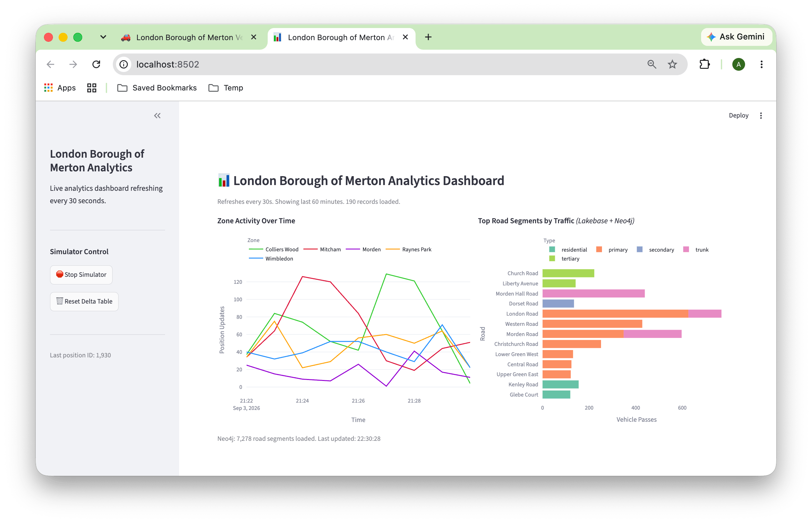Open the Saved Bookmarks folder
The width and height of the screenshot is (812, 523).
pos(157,88)
